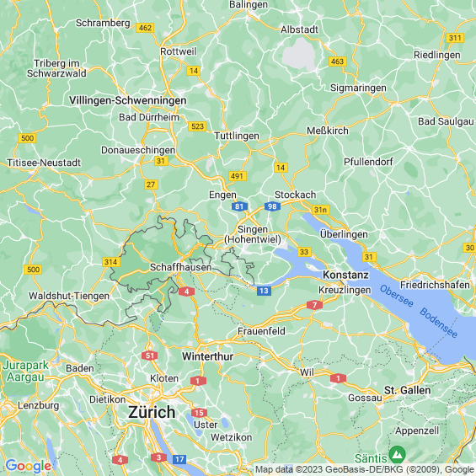This screenshot has height=476, width=476.
Task: Click the Obersee Bodensee lake label
Action: 419,311
